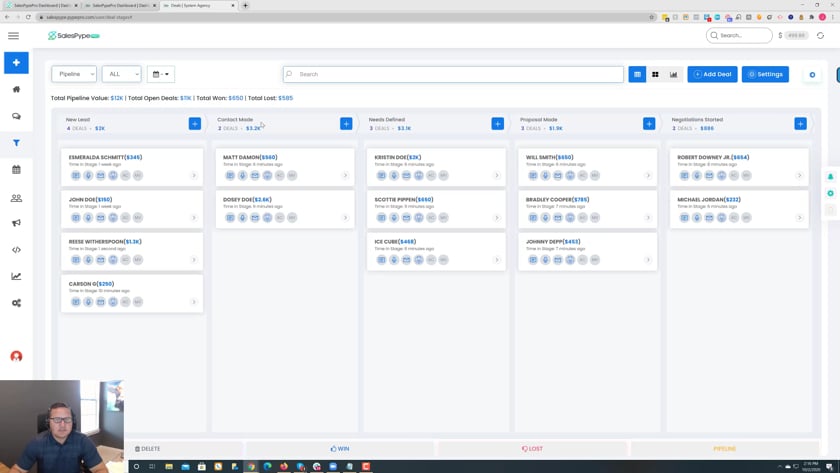Click the browser address bar
840x473 pixels.
[x=343, y=17]
